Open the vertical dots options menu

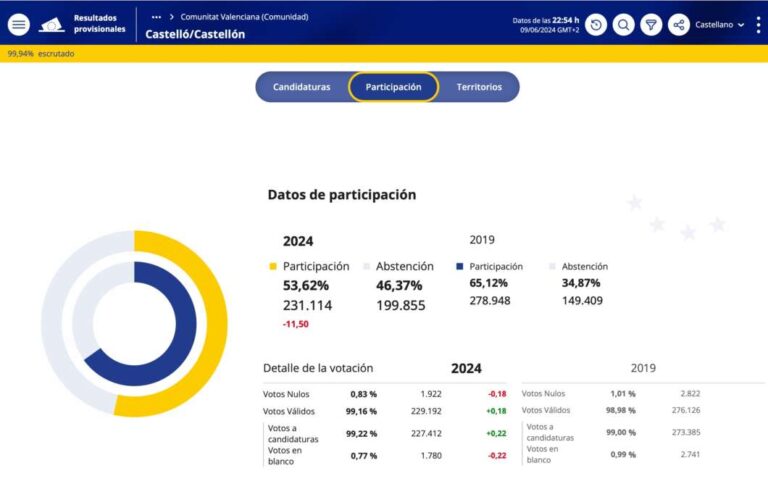point(758,25)
